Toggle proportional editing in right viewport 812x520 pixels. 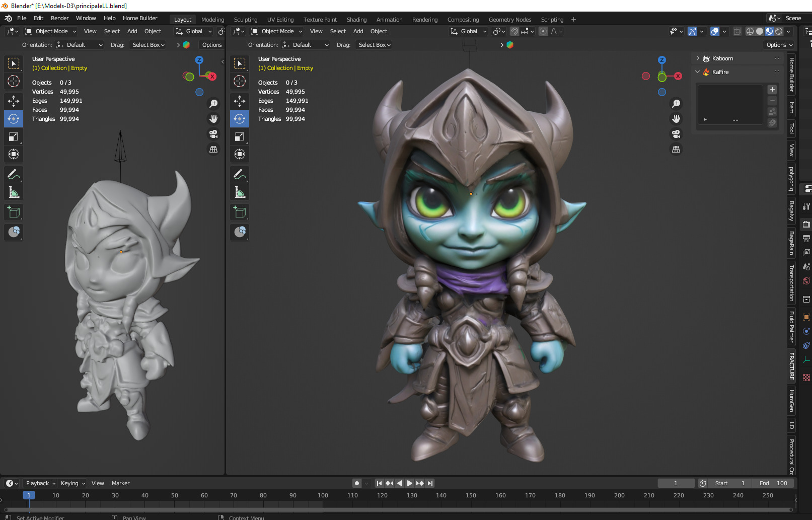pos(543,31)
